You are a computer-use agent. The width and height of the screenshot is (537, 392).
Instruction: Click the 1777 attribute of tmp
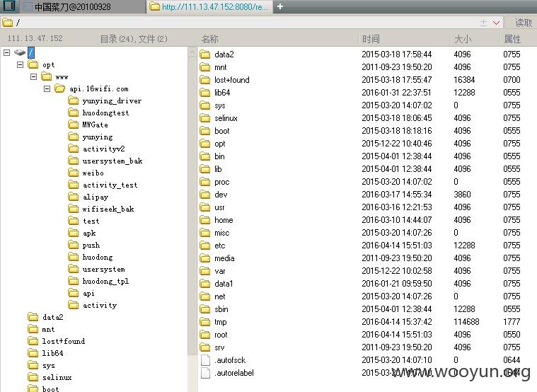tap(512, 322)
